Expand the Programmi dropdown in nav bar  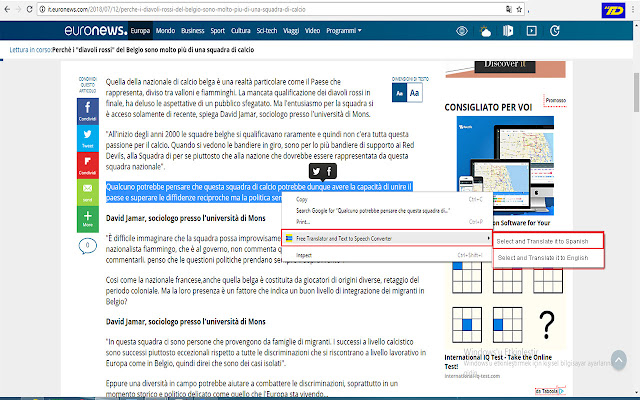click(343, 31)
